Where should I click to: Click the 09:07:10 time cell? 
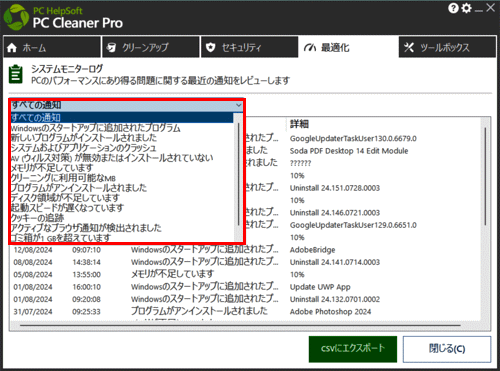[86, 250]
